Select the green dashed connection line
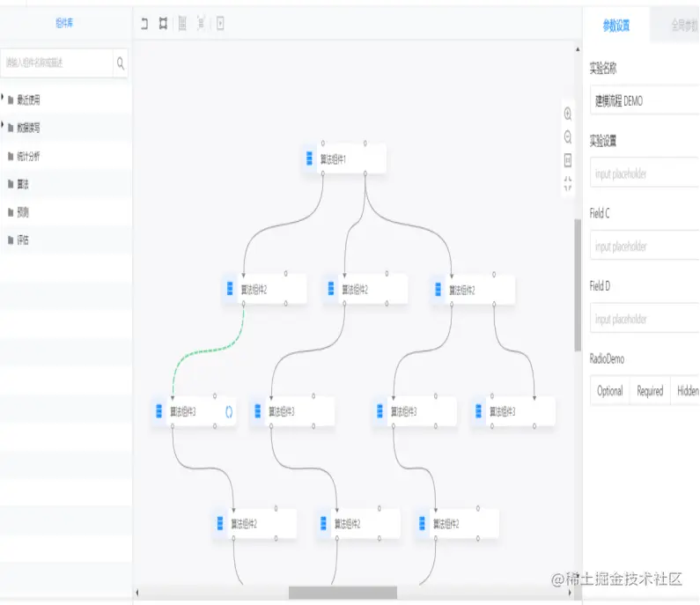 (x=210, y=350)
